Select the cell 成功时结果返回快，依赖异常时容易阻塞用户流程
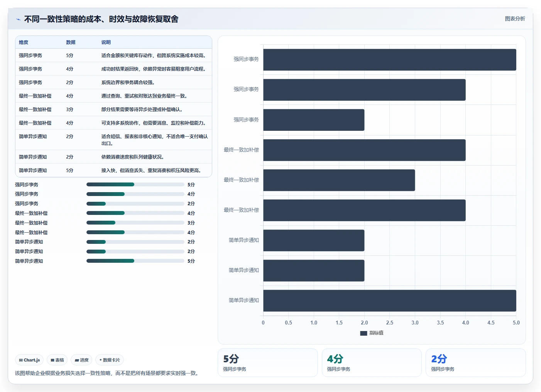 (154, 69)
